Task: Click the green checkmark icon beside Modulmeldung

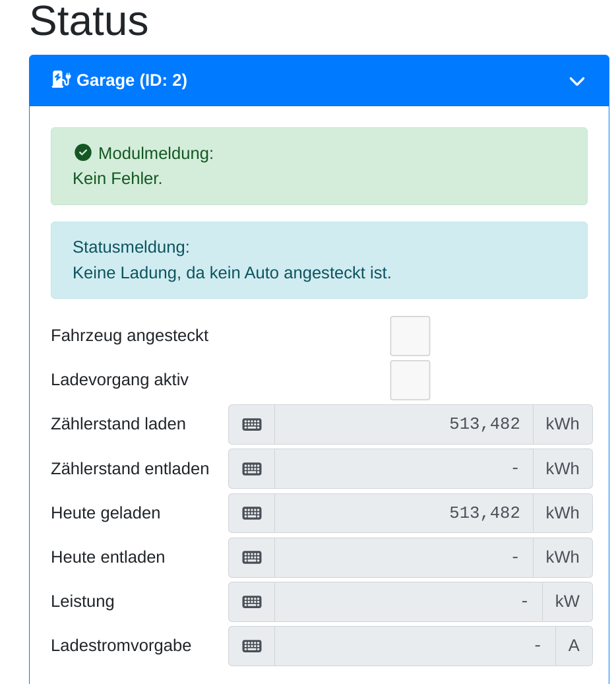Action: coord(82,153)
